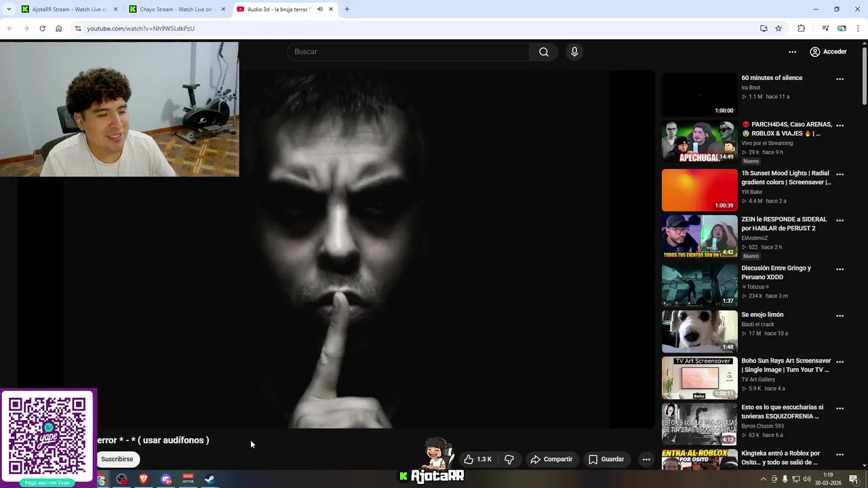
Task: Click the Guardar save button
Action: click(606, 460)
